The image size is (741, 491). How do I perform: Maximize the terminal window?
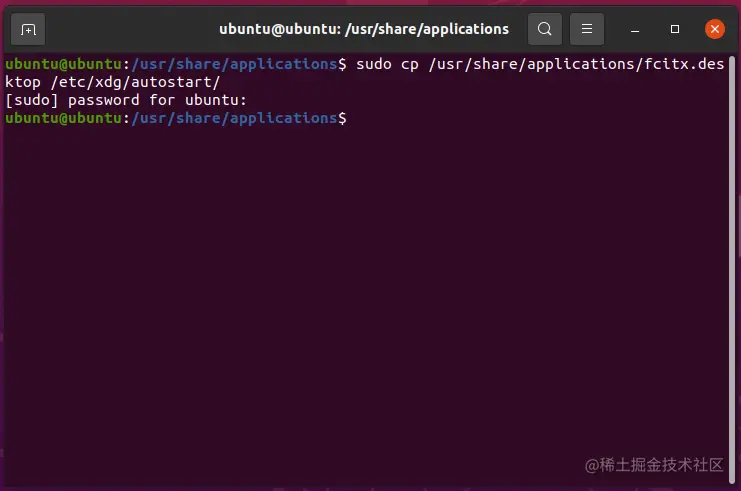click(x=675, y=29)
